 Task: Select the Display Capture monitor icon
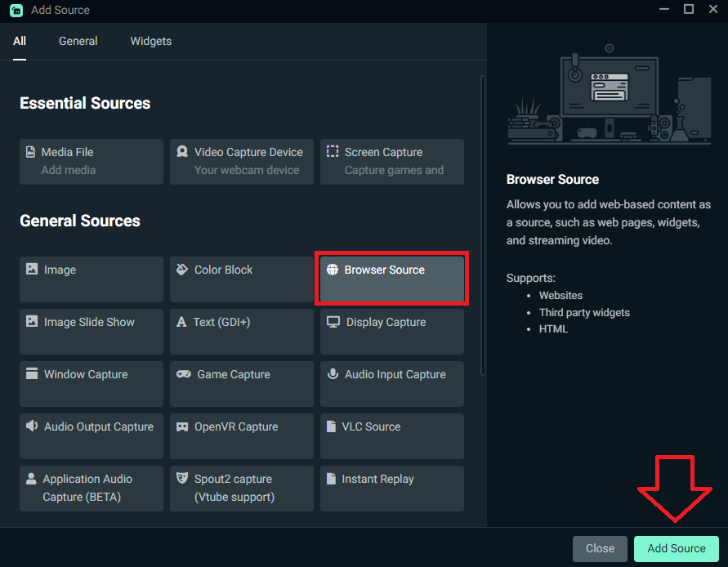click(333, 322)
